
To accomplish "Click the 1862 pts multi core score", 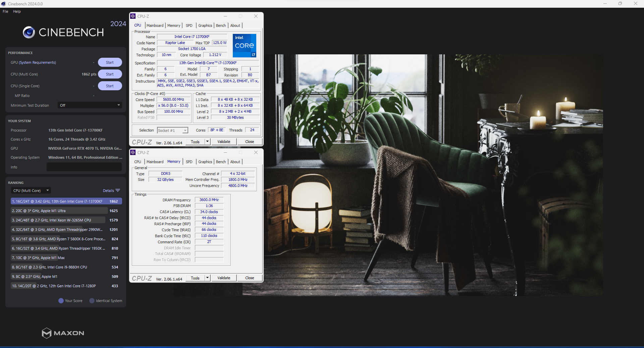I will [x=89, y=74].
